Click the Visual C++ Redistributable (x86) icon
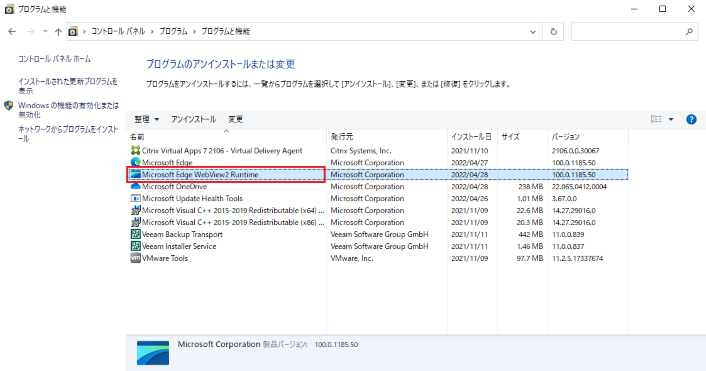This screenshot has height=371, width=706. tap(135, 222)
